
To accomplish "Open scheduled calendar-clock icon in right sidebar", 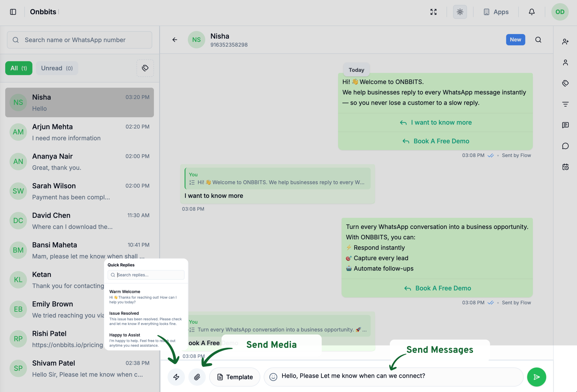I will (565, 167).
